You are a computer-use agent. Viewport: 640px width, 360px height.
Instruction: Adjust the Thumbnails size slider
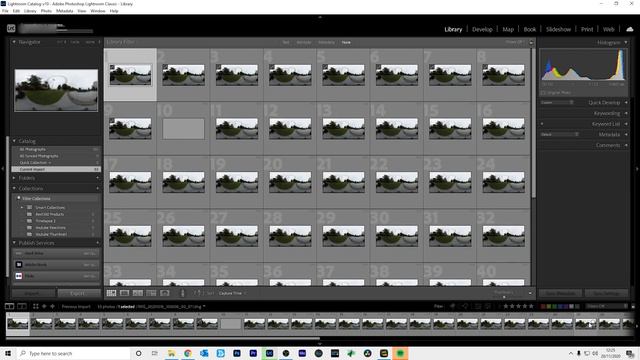[x=505, y=296]
